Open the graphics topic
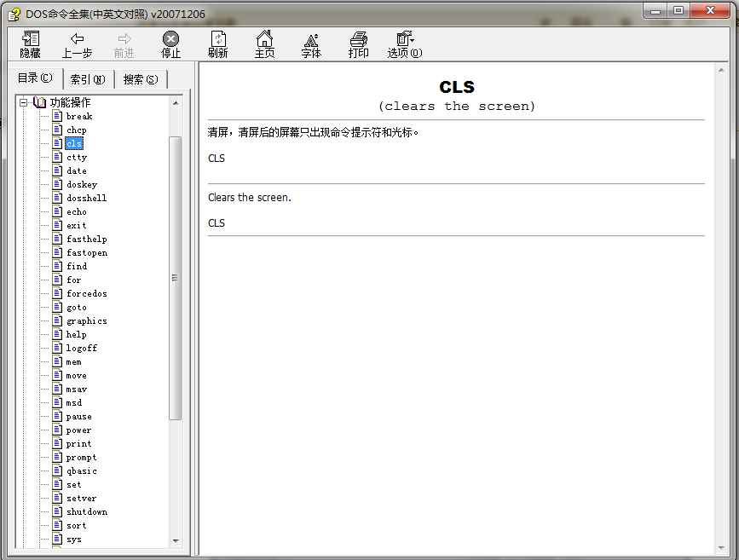Screen dimensions: 739x560 tap(87, 320)
